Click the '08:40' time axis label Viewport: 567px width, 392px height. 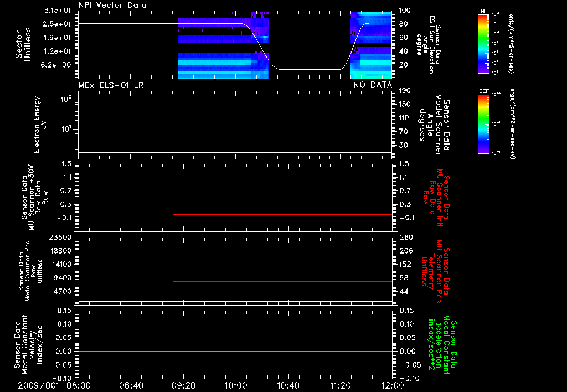[131, 385]
